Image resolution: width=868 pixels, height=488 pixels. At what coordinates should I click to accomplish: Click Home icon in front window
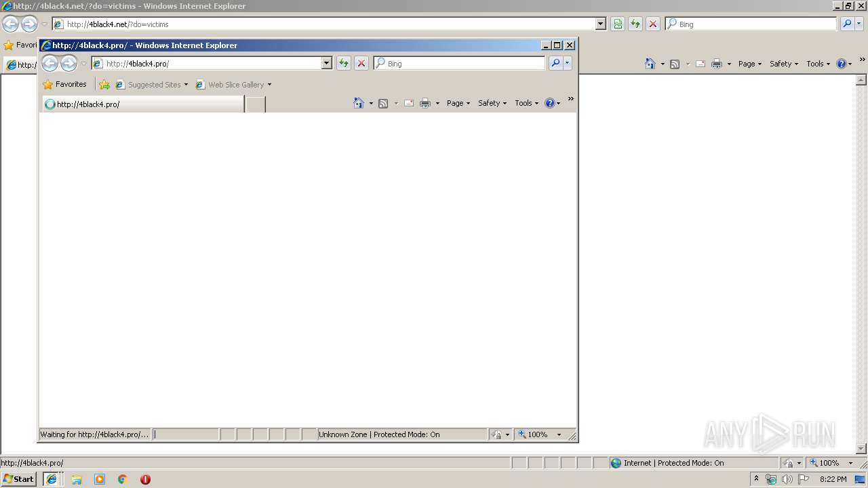click(359, 103)
